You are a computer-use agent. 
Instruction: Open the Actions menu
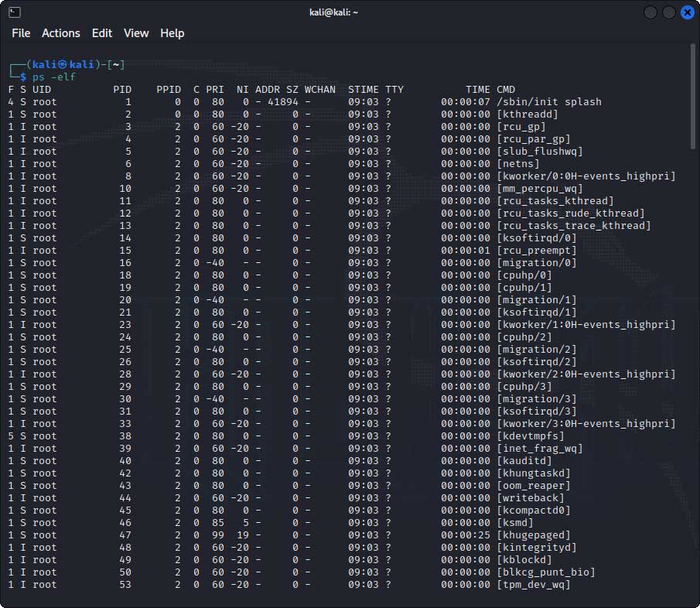pyautogui.click(x=60, y=33)
